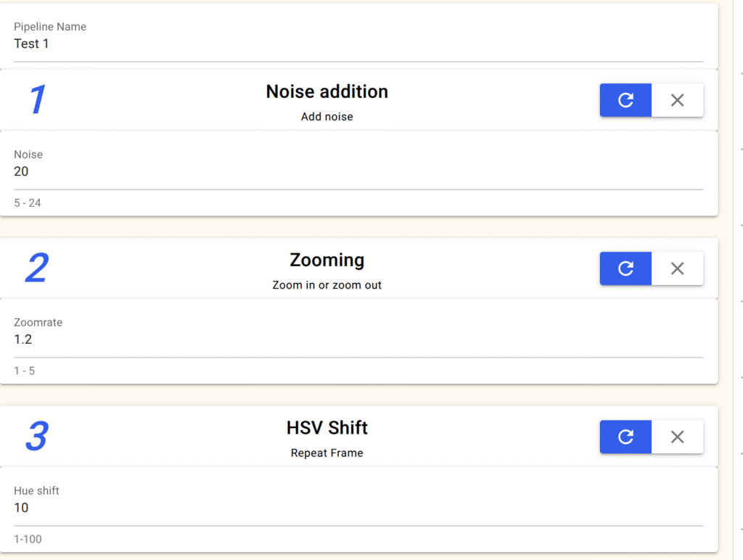Image resolution: width=743 pixels, height=560 pixels.
Task: Click the HSV Shift heading
Action: point(327,428)
